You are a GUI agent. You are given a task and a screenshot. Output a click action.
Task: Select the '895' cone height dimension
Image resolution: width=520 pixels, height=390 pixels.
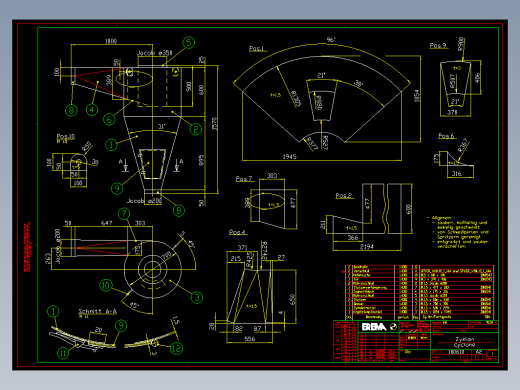(x=201, y=160)
